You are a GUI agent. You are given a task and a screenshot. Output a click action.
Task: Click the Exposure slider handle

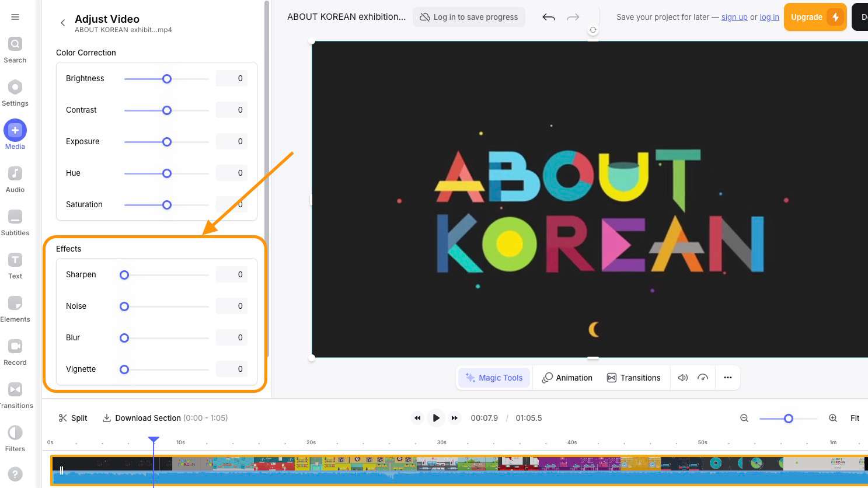(167, 142)
